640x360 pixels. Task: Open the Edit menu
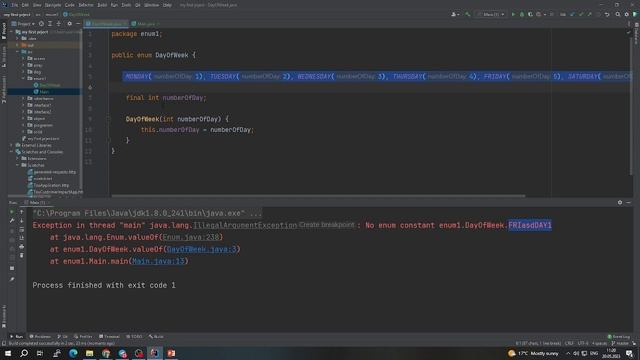pyautogui.click(x=25, y=5)
